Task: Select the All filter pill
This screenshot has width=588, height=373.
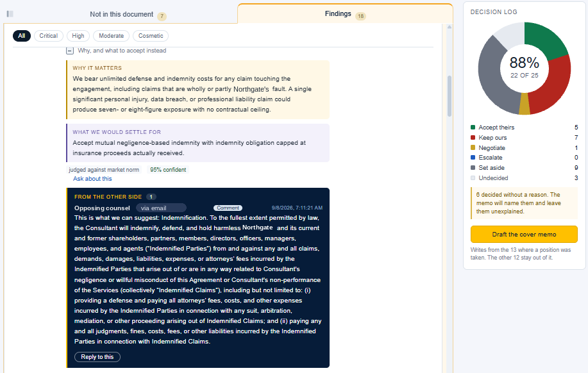Action: pyautogui.click(x=22, y=36)
